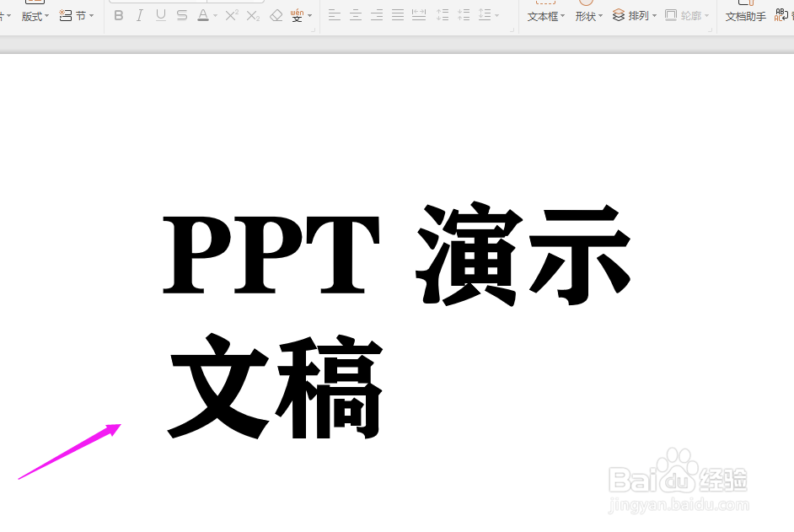The height and width of the screenshot is (532, 794).
Task: Apply strikethrough formatting
Action: pos(180,14)
